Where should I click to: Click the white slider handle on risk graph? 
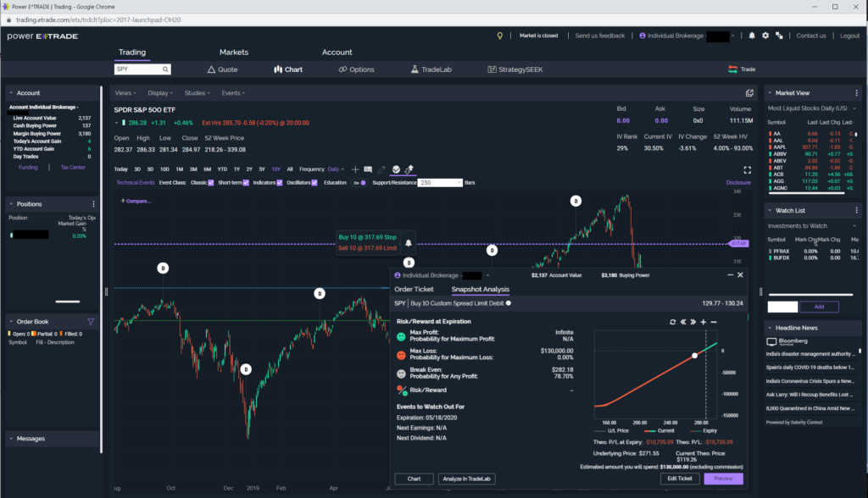(x=695, y=356)
